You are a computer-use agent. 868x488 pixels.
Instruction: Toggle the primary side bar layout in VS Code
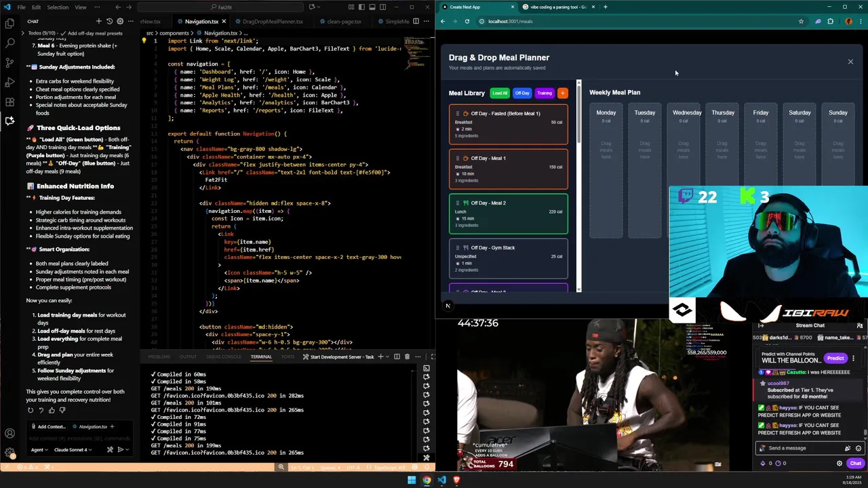361,7
